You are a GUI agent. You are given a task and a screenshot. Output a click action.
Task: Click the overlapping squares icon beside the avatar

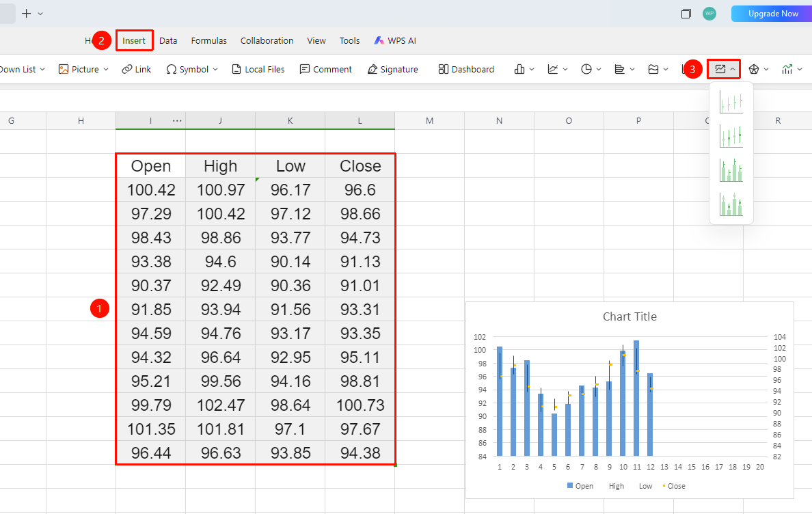[x=686, y=14]
